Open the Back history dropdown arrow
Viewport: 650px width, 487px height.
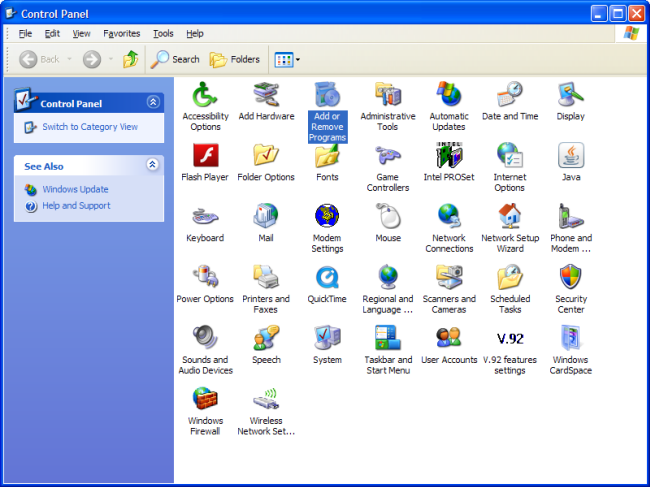(x=69, y=59)
